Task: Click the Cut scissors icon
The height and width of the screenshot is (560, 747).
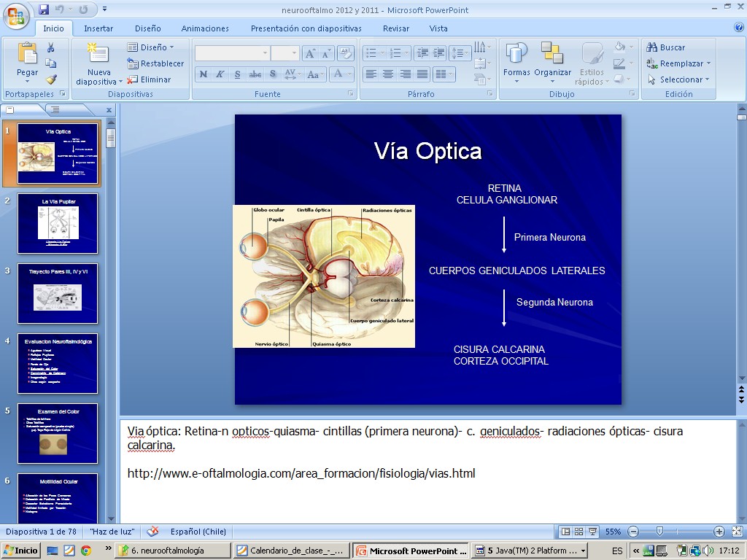Action: 51,47
